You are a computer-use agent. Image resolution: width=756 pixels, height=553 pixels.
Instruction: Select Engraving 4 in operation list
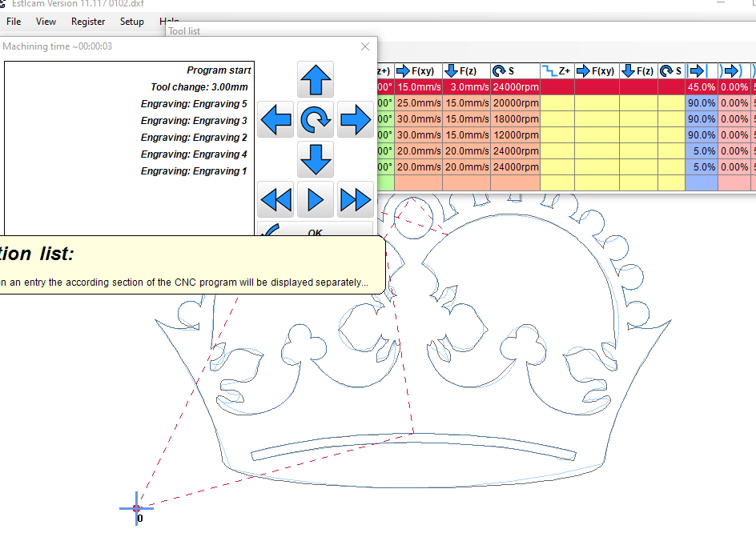pos(194,154)
